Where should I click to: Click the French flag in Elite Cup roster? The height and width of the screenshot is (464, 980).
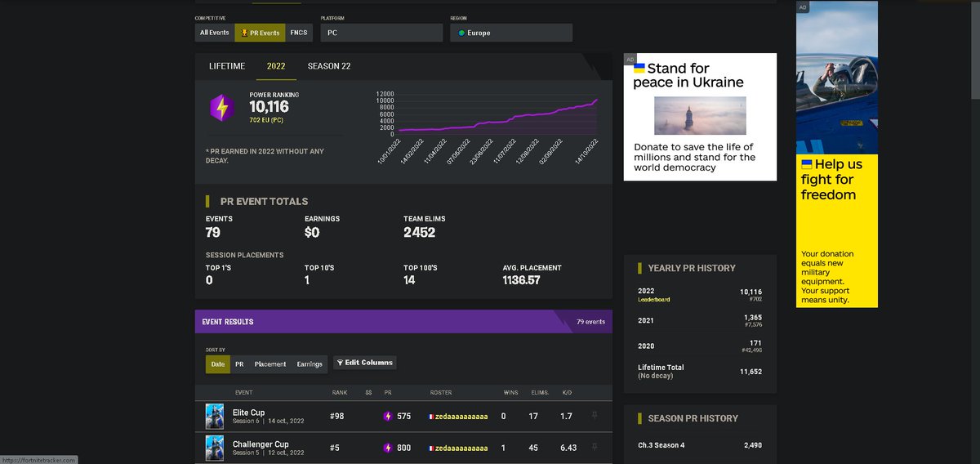pos(432,417)
